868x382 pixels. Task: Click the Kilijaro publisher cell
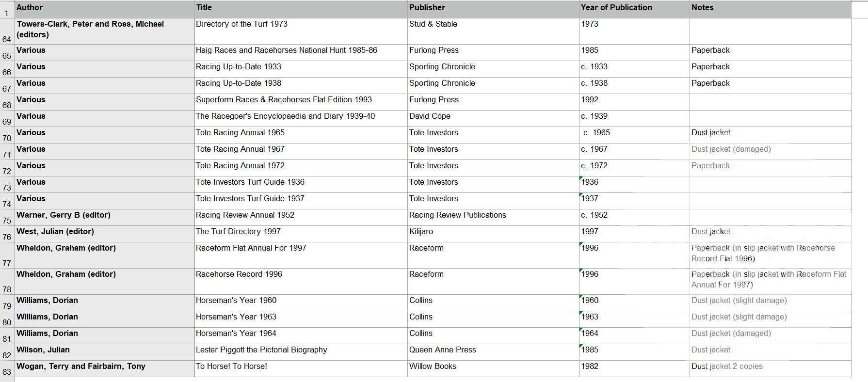click(x=493, y=234)
